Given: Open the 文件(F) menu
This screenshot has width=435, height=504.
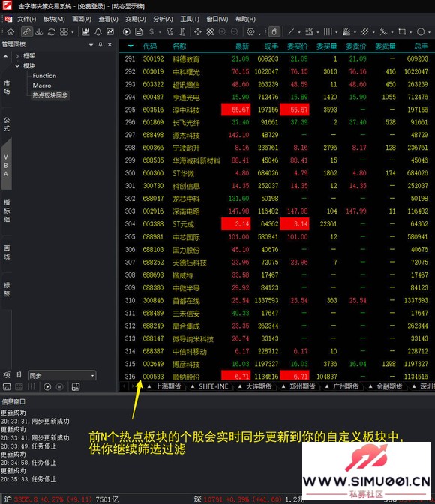Looking at the screenshot, I should coord(27,19).
